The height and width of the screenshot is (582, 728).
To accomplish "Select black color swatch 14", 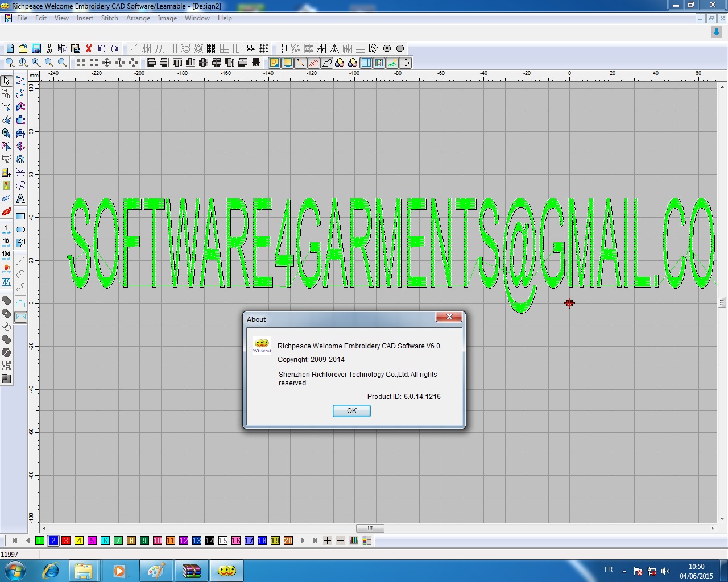I will pyautogui.click(x=210, y=541).
